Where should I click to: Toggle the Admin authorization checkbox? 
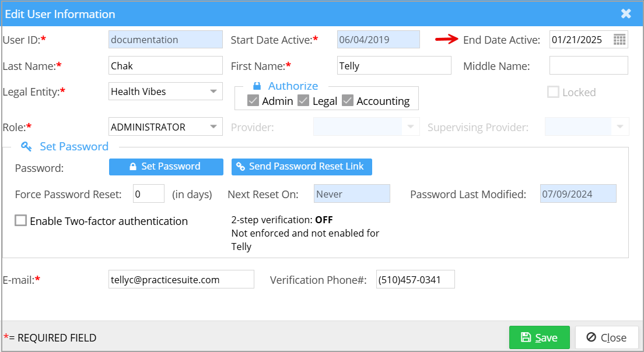tap(253, 101)
